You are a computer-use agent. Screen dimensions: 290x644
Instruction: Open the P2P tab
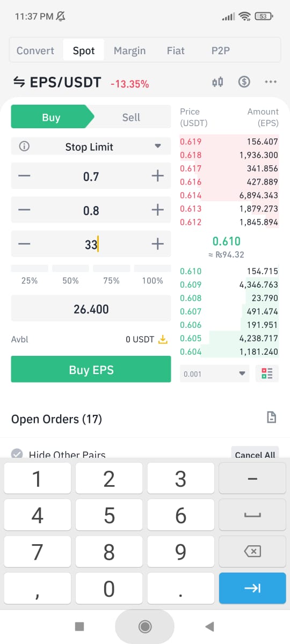[x=221, y=50]
